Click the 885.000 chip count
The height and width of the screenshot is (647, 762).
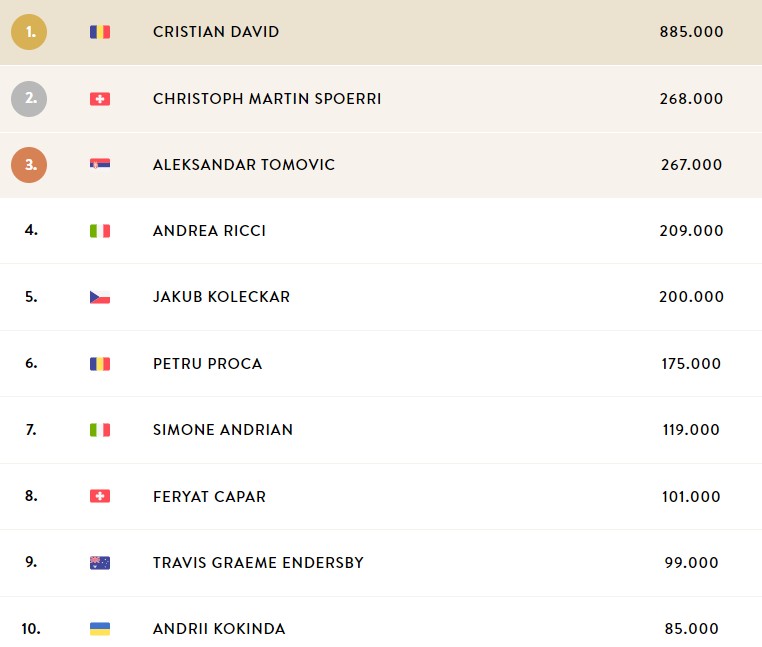[691, 32]
